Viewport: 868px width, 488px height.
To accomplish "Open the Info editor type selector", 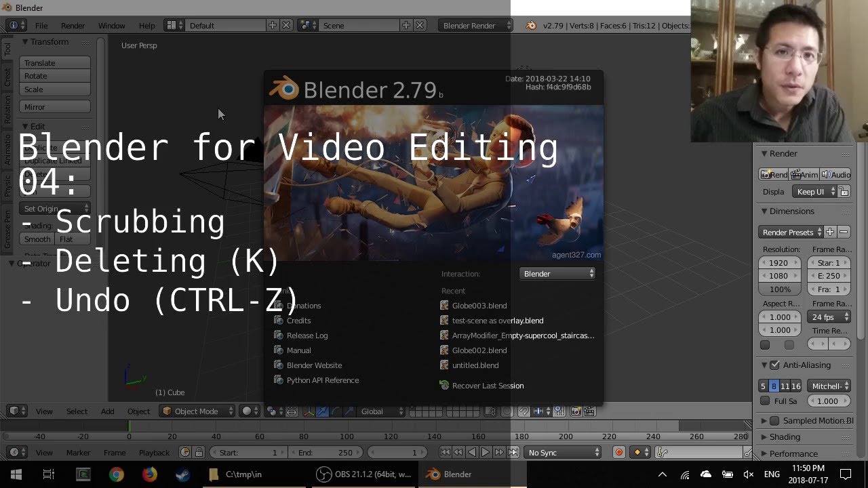I will (16, 25).
